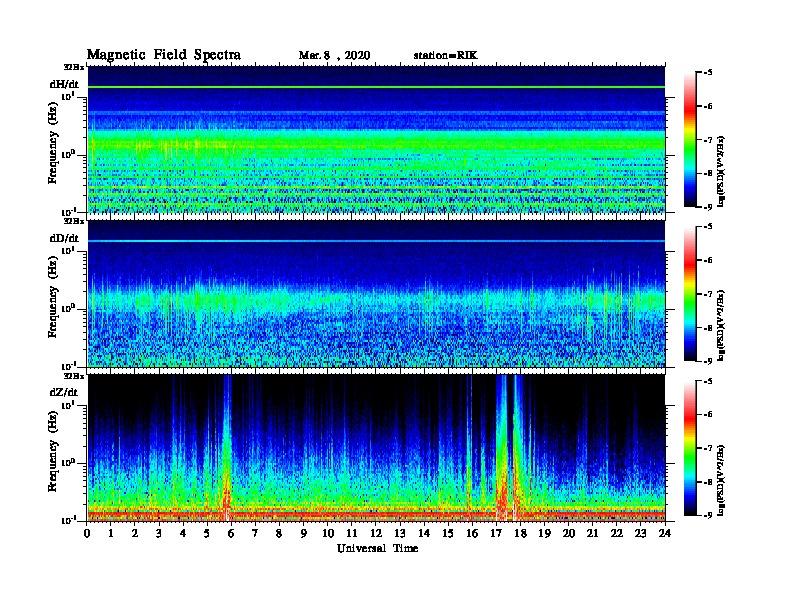Click hour tick label "16" on time axis
792x612 pixels.
pos(472,533)
